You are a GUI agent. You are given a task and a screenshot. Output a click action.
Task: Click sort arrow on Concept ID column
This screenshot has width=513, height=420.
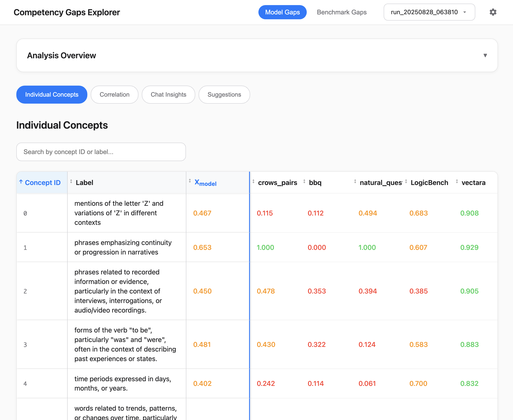click(x=21, y=182)
